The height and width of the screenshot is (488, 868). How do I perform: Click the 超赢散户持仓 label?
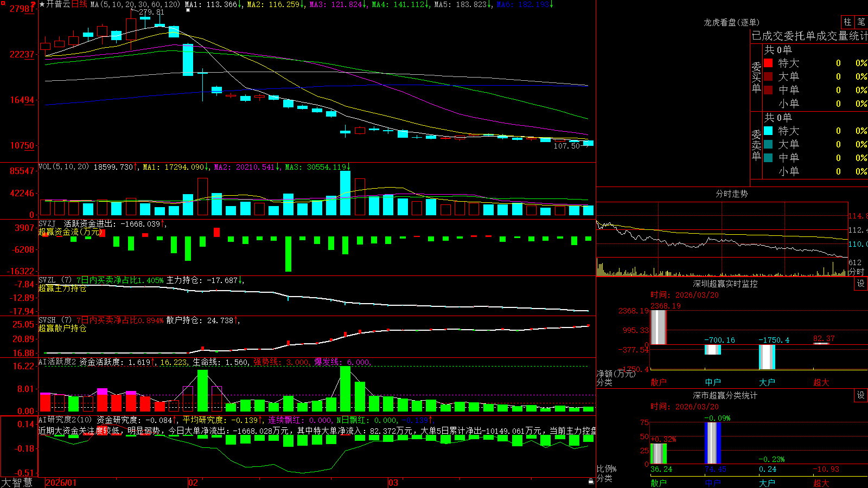(62, 328)
